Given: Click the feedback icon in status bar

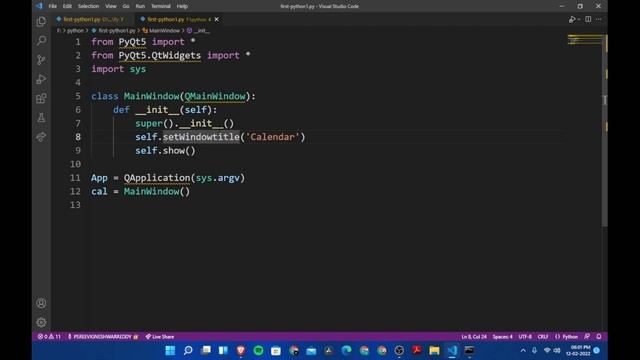Looking at the screenshot, I should pyautogui.click(x=587, y=337).
